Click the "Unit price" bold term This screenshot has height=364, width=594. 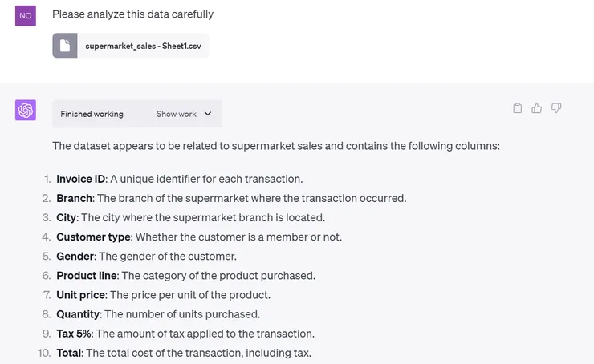point(80,295)
